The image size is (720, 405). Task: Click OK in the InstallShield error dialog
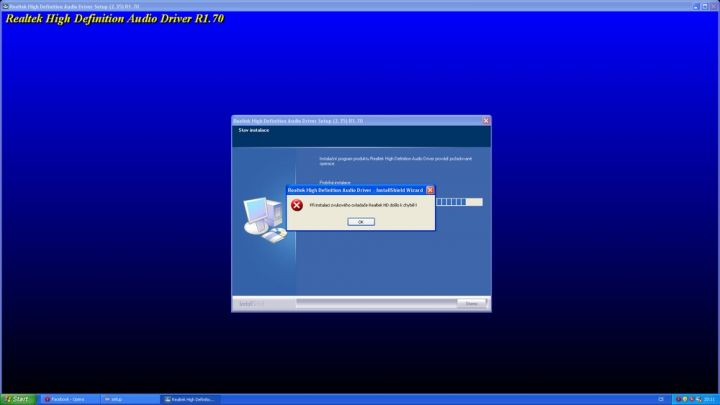361,222
